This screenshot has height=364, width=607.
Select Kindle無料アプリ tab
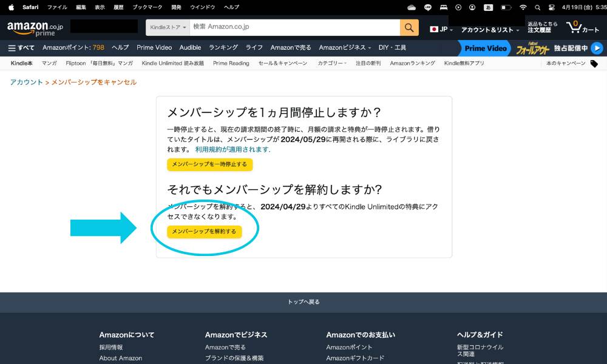point(464,63)
